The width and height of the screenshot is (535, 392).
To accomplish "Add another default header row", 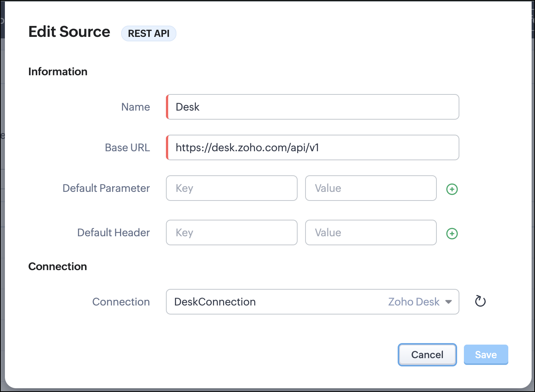I will [x=452, y=233].
